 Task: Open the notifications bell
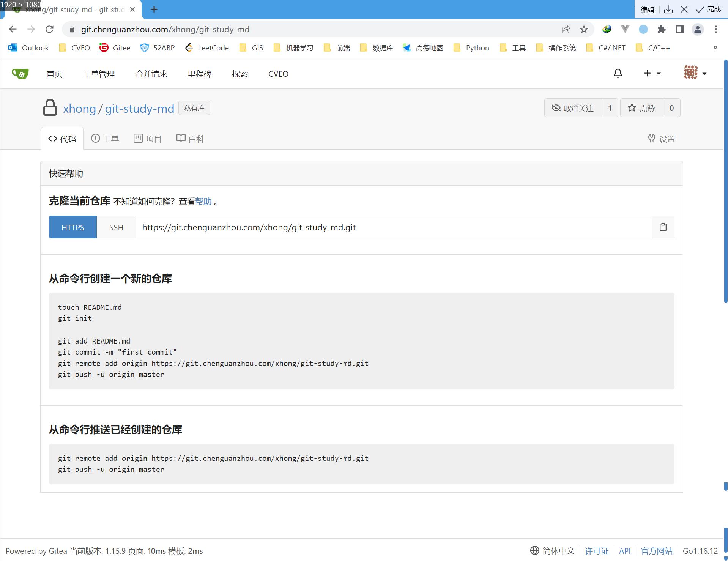(618, 74)
